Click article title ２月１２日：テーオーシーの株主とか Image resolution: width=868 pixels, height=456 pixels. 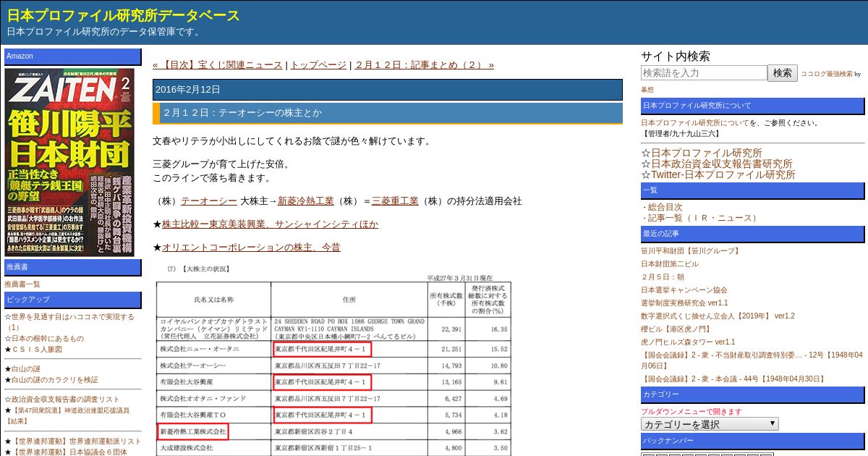243,113
